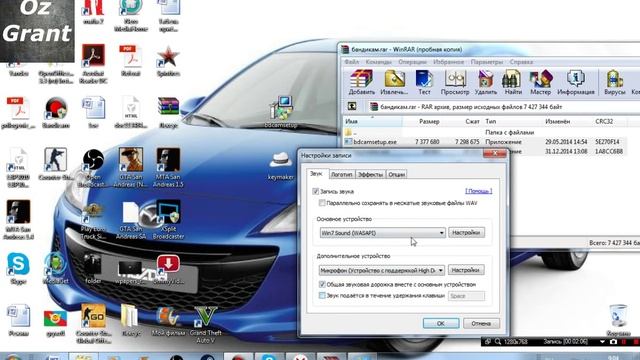Open WinRAR Избранное menu
The width and height of the screenshot is (640, 360).
coord(448,62)
